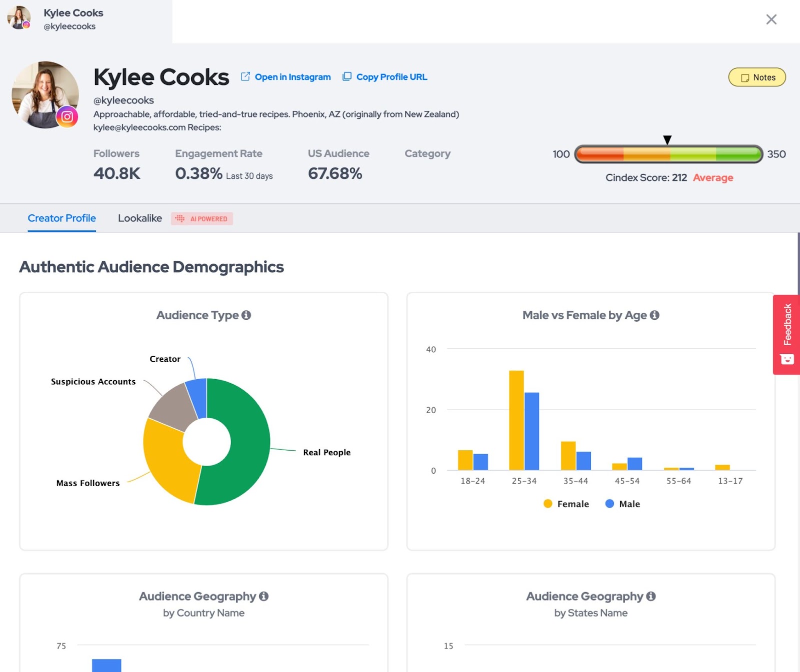Click the '0.38%' engagement rate value
This screenshot has height=672, width=800.
tap(198, 173)
